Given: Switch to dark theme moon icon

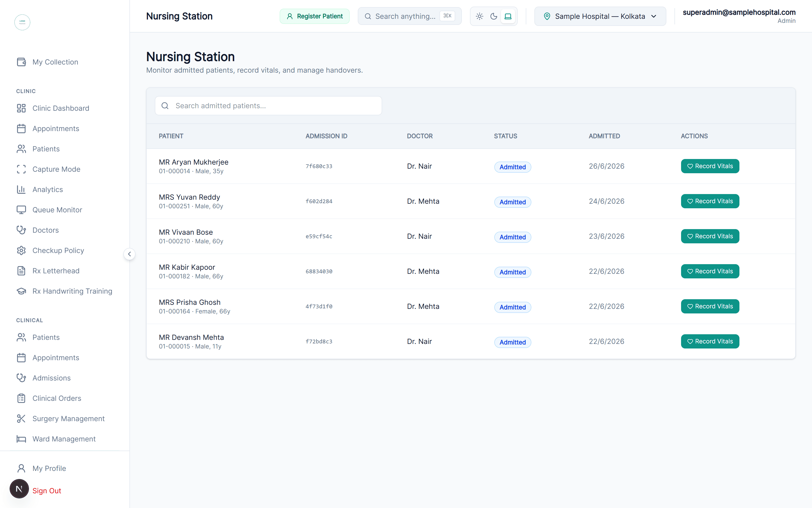Looking at the screenshot, I should coord(494,16).
